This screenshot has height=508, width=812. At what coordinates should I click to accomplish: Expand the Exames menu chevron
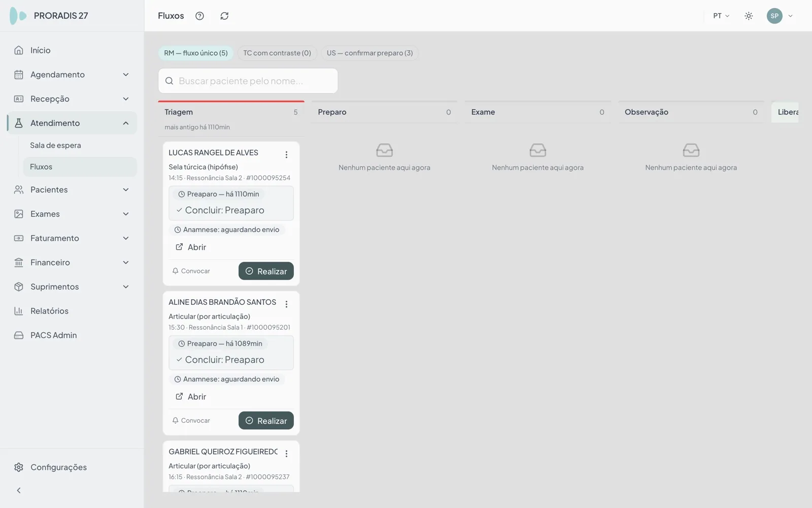pos(126,214)
